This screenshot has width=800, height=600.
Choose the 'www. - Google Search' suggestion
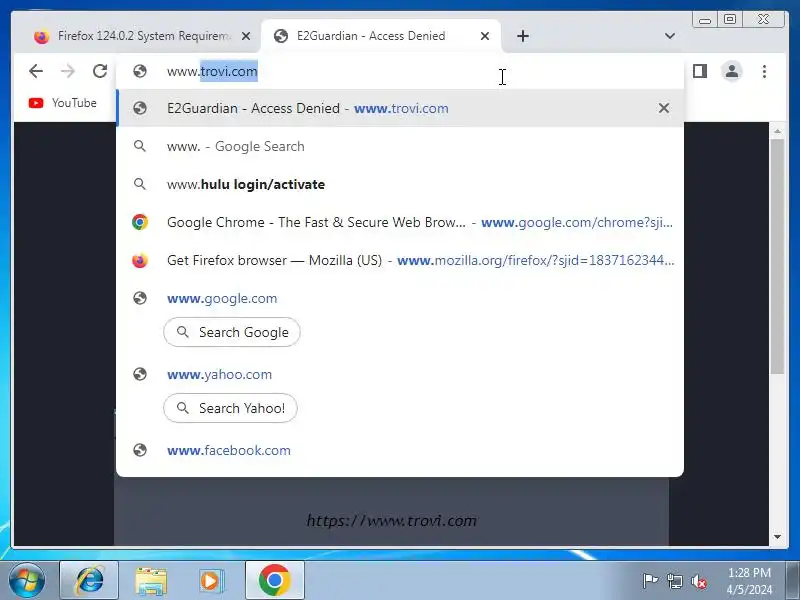(x=400, y=146)
